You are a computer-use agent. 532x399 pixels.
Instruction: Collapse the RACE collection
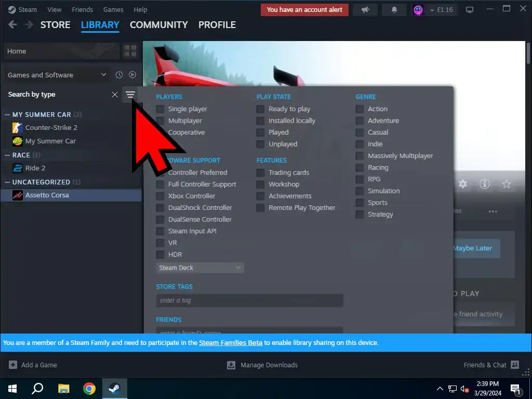click(7, 155)
